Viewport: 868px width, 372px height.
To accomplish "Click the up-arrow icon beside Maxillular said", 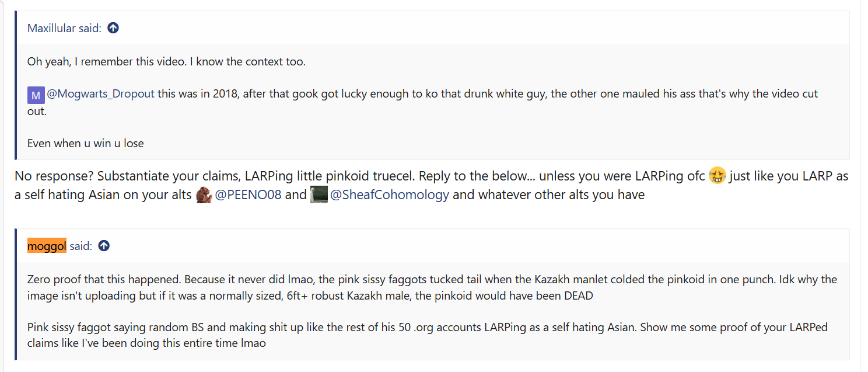I will pos(113,27).
